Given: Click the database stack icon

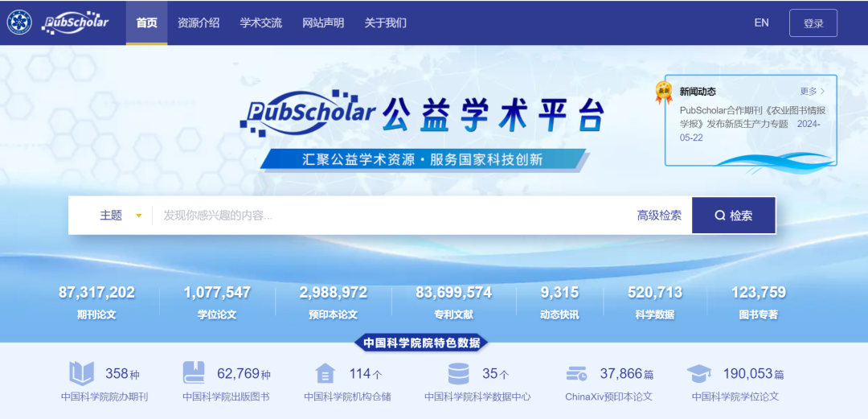Looking at the screenshot, I should [x=458, y=373].
